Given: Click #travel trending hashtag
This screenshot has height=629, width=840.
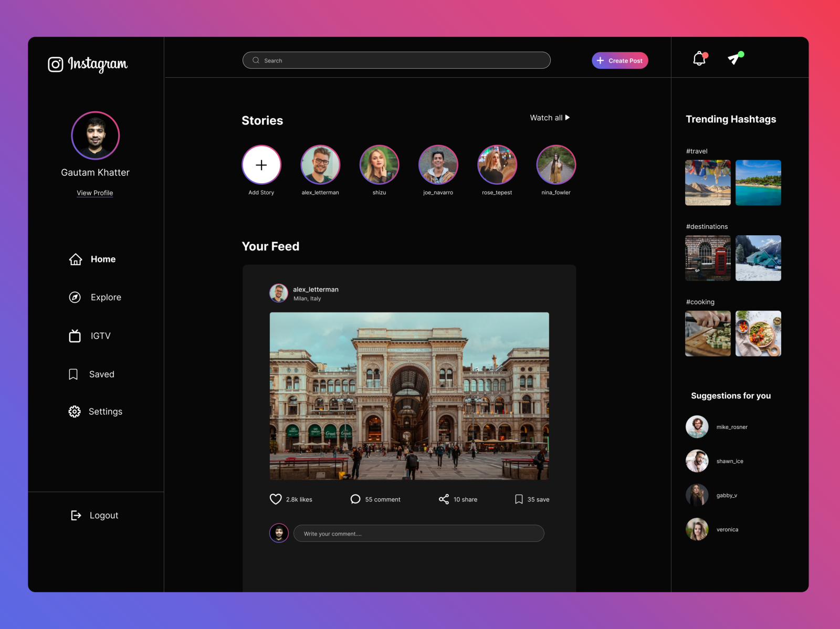Looking at the screenshot, I should tap(697, 151).
